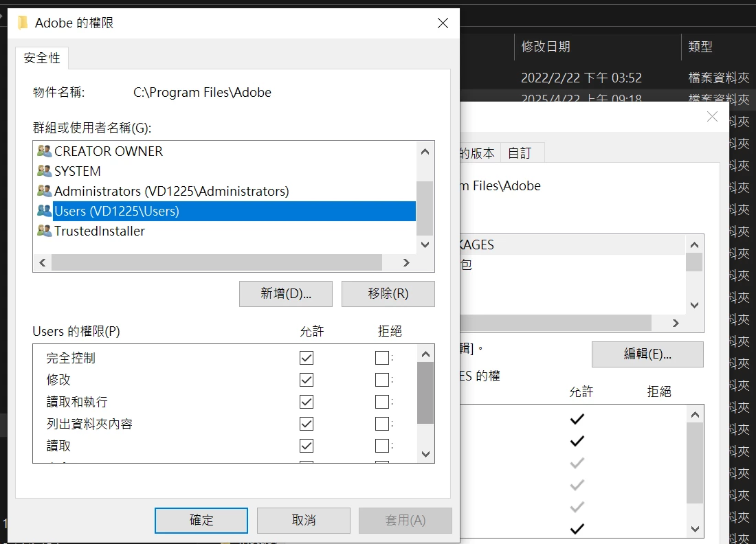The height and width of the screenshot is (544, 756).
Task: Select TrustedInstaller in the group list
Action: [100, 231]
